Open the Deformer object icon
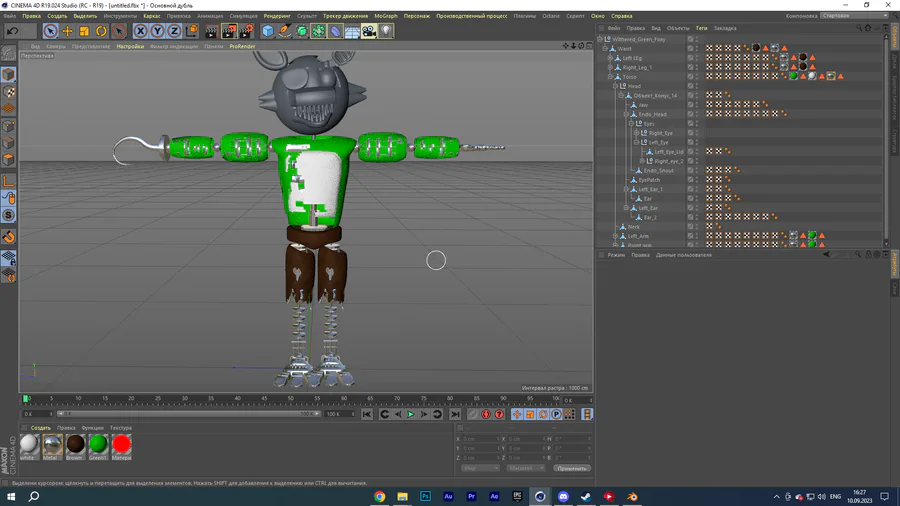Image resolution: width=900 pixels, height=506 pixels. pyautogui.click(x=335, y=31)
